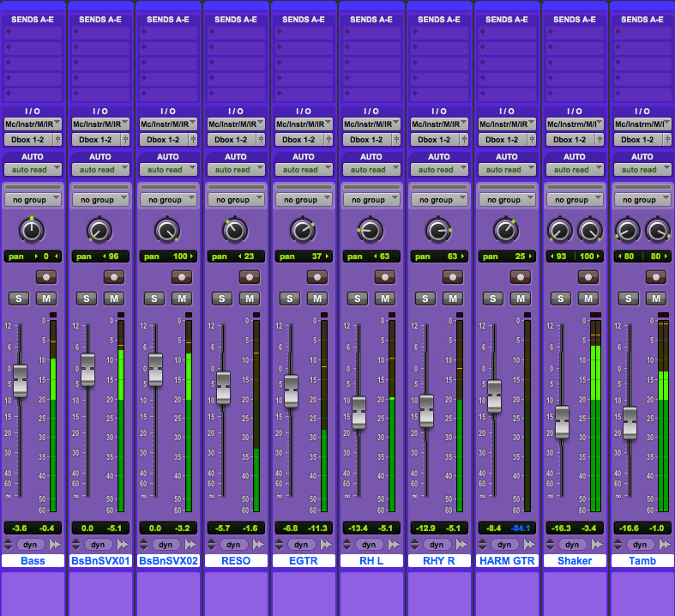The width and height of the screenshot is (675, 616).
Task: Click the Bass track pan knob
Action: pyautogui.click(x=32, y=231)
